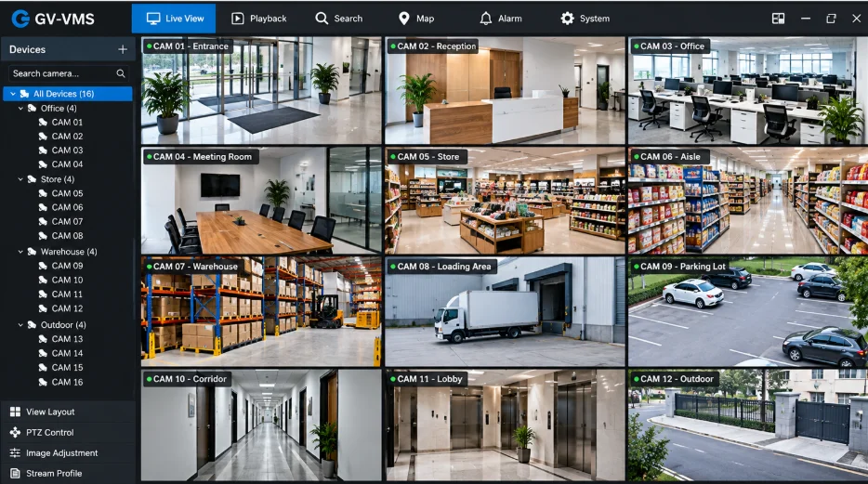This screenshot has height=484, width=868.
Task: Click the GV-VMS logo icon
Action: [20, 19]
